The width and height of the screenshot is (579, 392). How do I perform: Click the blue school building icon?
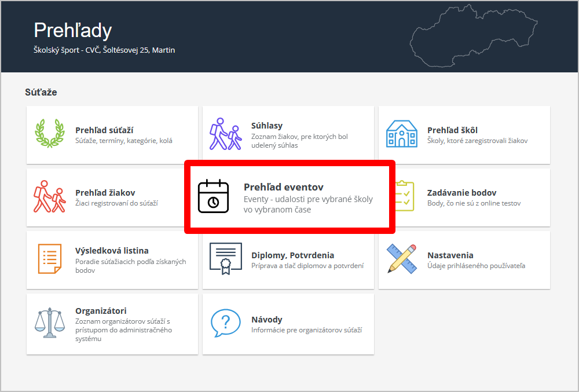pos(401,134)
